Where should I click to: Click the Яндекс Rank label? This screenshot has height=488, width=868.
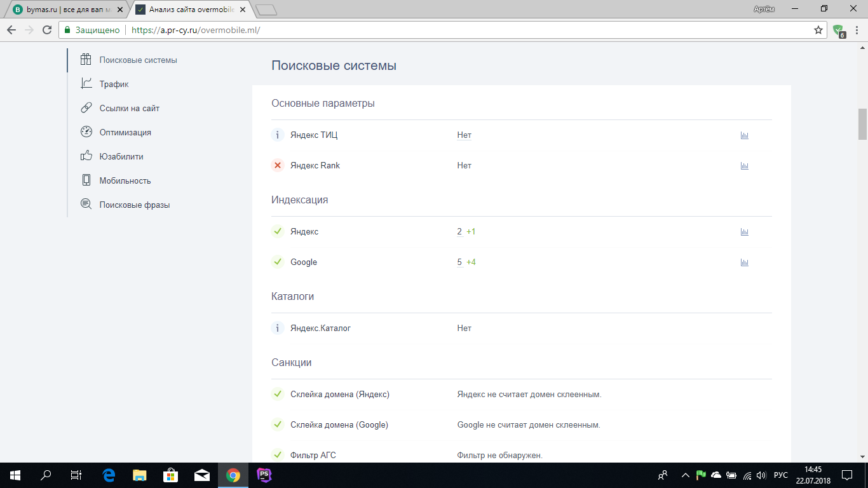[315, 165]
